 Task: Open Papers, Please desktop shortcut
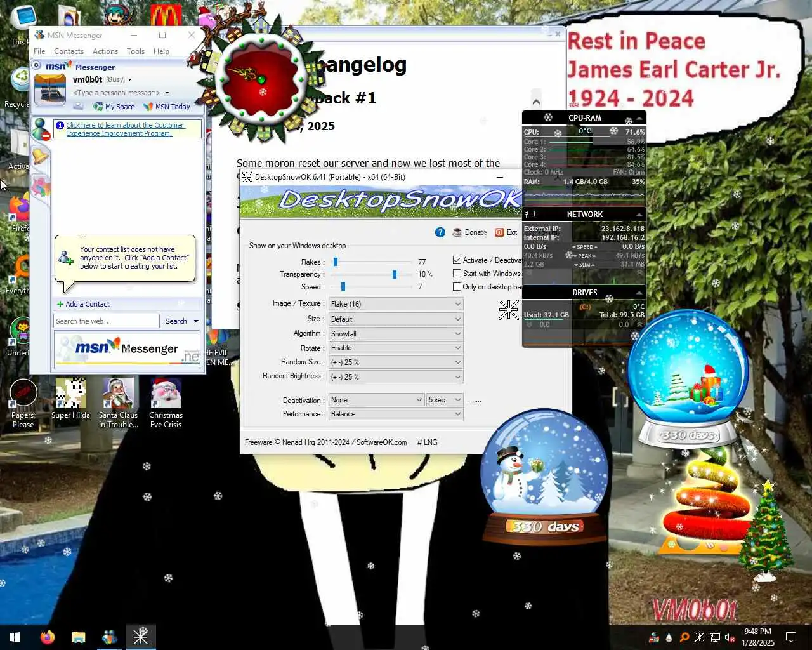click(x=23, y=404)
